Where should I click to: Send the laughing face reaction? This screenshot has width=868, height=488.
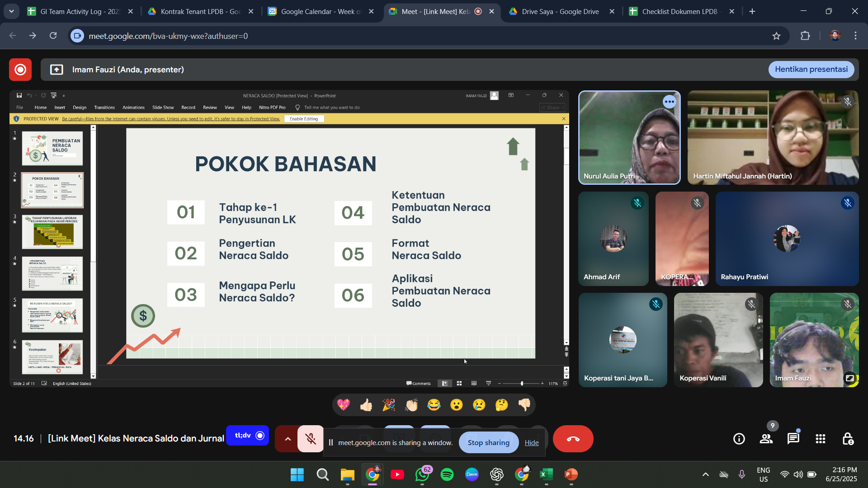click(x=434, y=405)
